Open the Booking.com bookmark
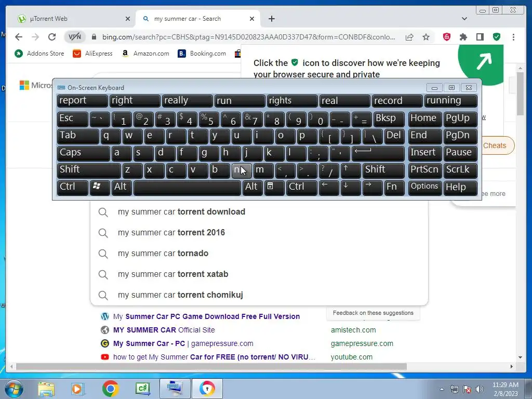The height and width of the screenshot is (399, 532). 202,54
